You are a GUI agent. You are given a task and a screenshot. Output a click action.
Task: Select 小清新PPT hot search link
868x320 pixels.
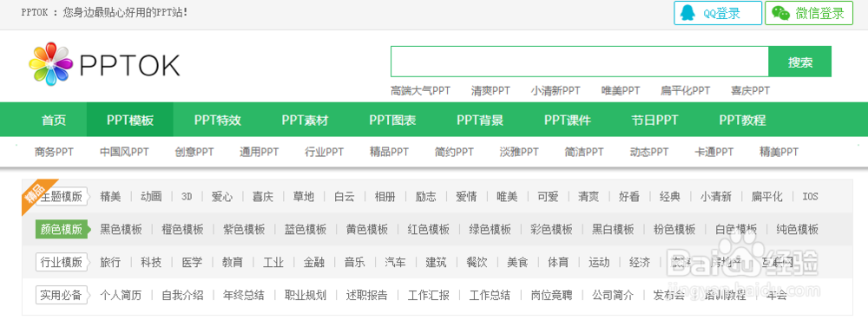coord(556,91)
